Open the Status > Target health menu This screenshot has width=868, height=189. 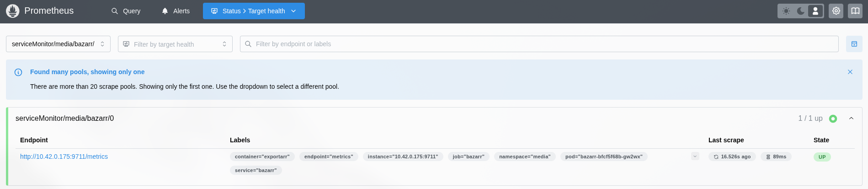(254, 11)
